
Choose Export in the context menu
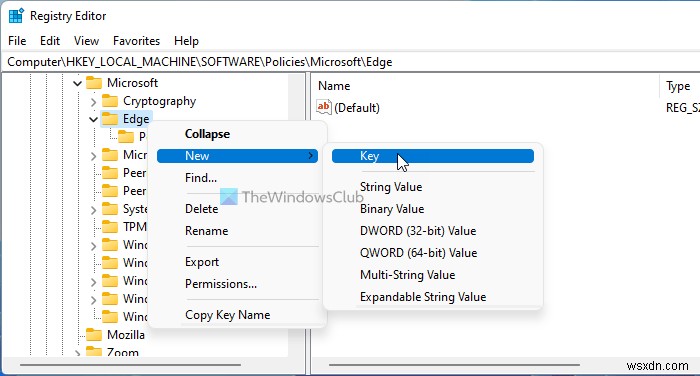[202, 262]
